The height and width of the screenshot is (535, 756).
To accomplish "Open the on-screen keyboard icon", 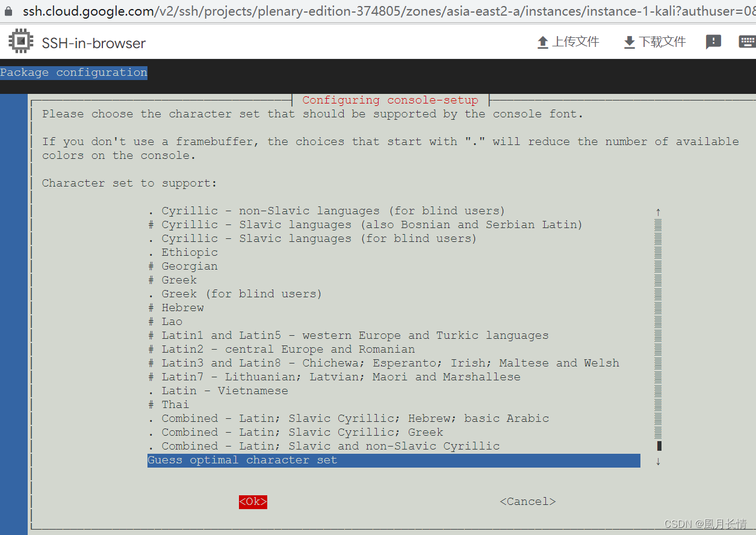I will coord(747,42).
